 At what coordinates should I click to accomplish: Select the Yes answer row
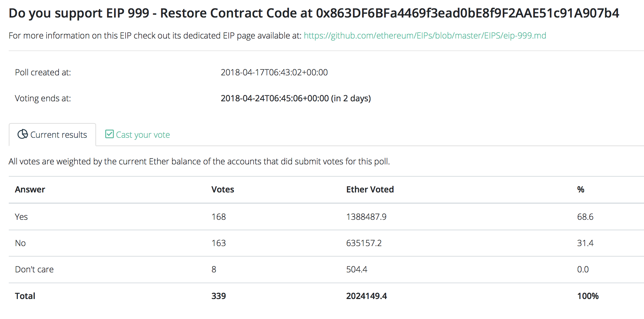click(326, 217)
